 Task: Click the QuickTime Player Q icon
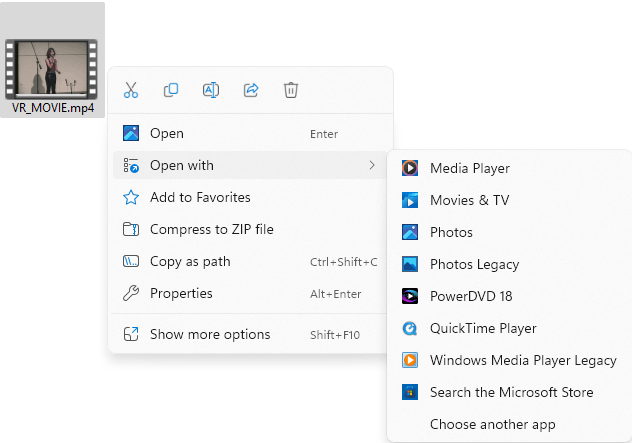(410, 329)
